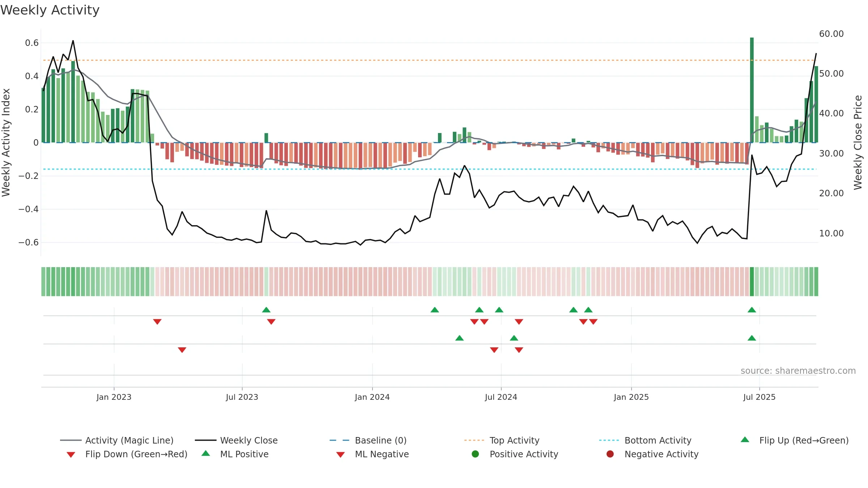868x488 pixels.
Task: Toggle the ML Negative legend entry
Action: click(x=373, y=454)
